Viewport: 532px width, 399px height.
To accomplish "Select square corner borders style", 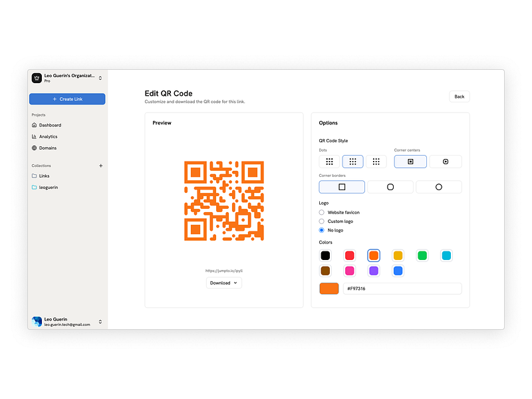I will [x=342, y=187].
